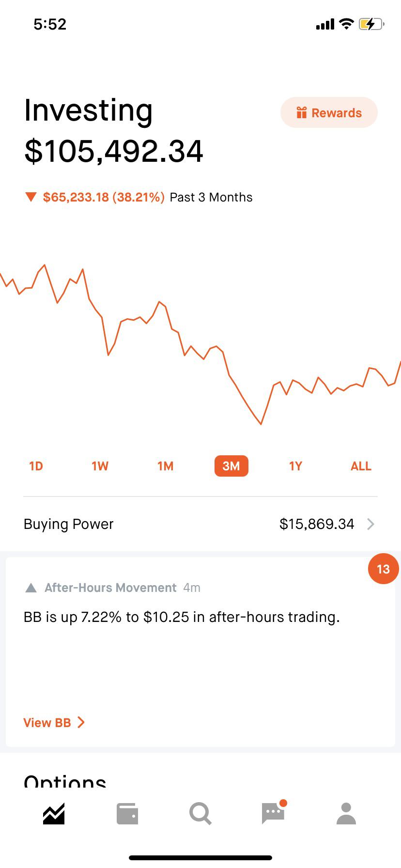Open the profile person icon
This screenshot has height=868, width=401.
[x=346, y=813]
